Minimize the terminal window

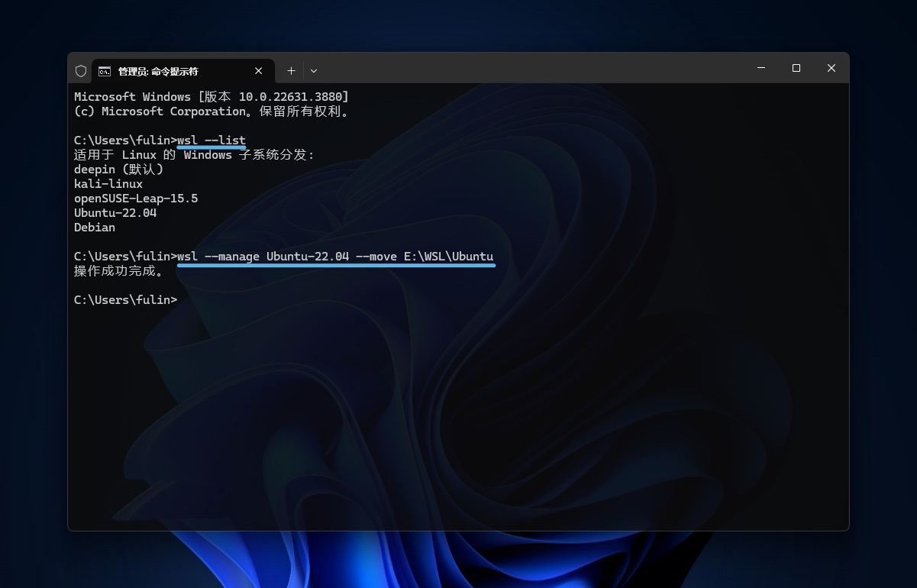click(760, 69)
